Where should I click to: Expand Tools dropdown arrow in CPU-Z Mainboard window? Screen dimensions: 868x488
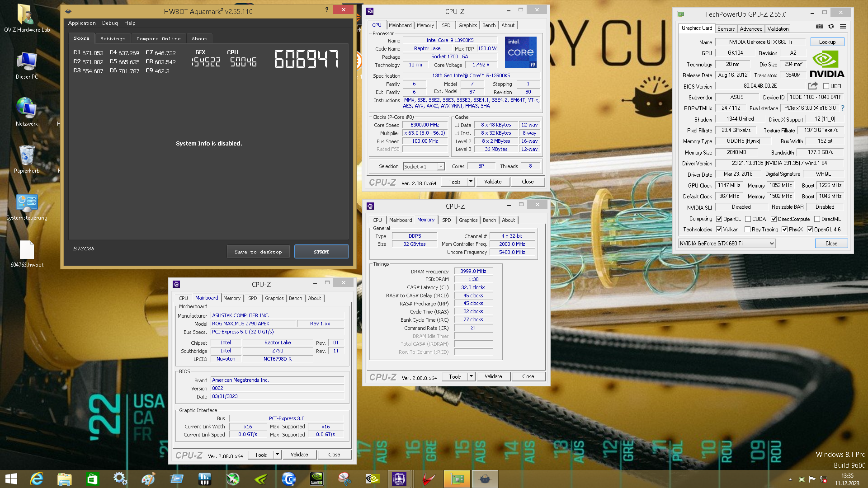(x=277, y=455)
